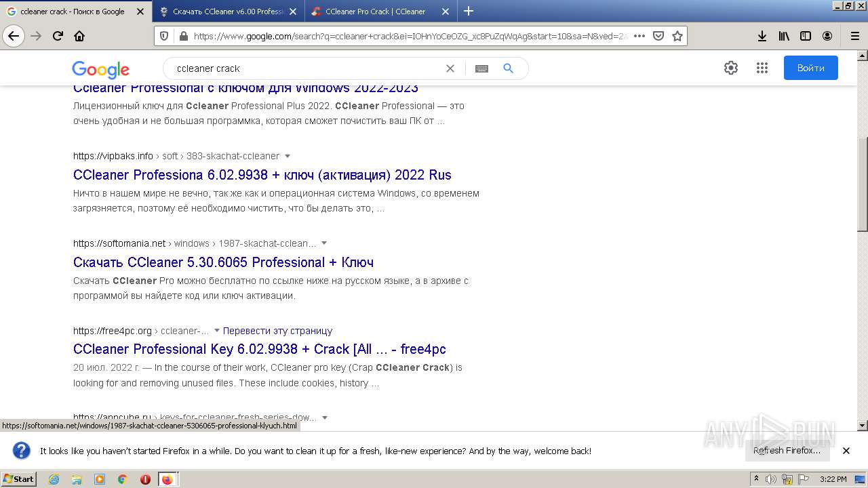Toggle the sidebars button
Image resolution: width=868 pixels, height=488 pixels.
pyautogui.click(x=806, y=36)
